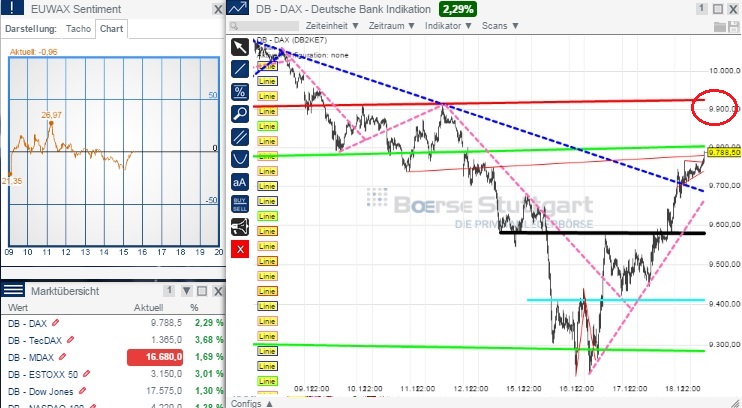Select the DB - ESTOXX 50 market row
The width and height of the screenshot is (742, 408).
click(114, 374)
